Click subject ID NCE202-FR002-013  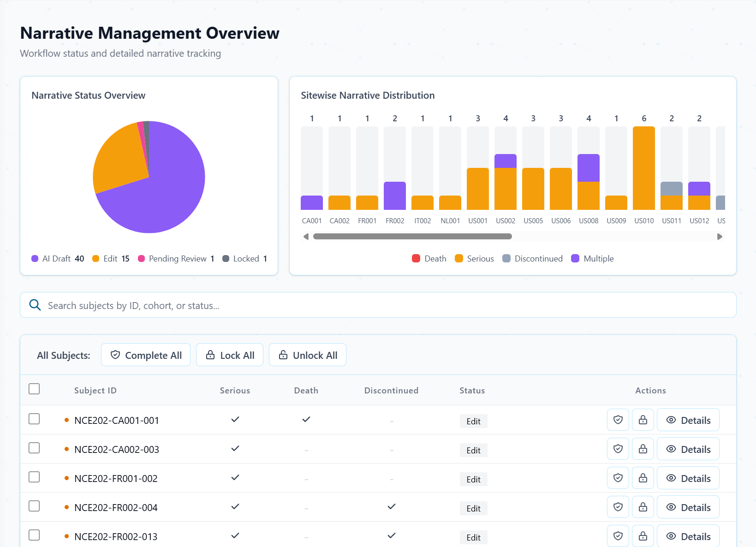tap(116, 536)
